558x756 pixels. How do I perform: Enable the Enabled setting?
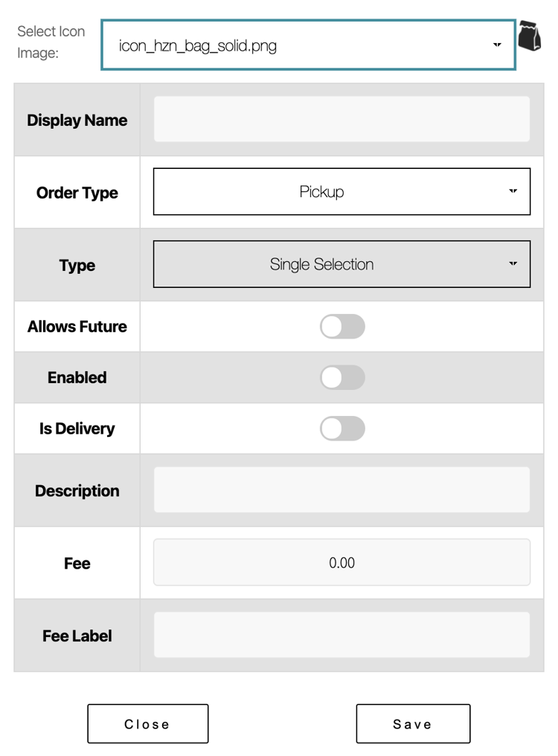click(342, 377)
